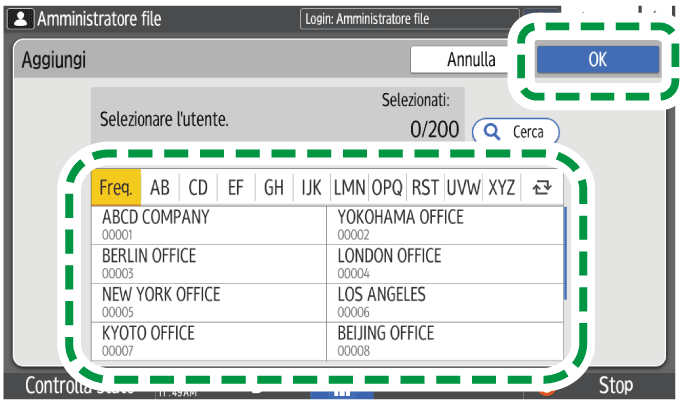Click the switch title display icon tab

[542, 188]
